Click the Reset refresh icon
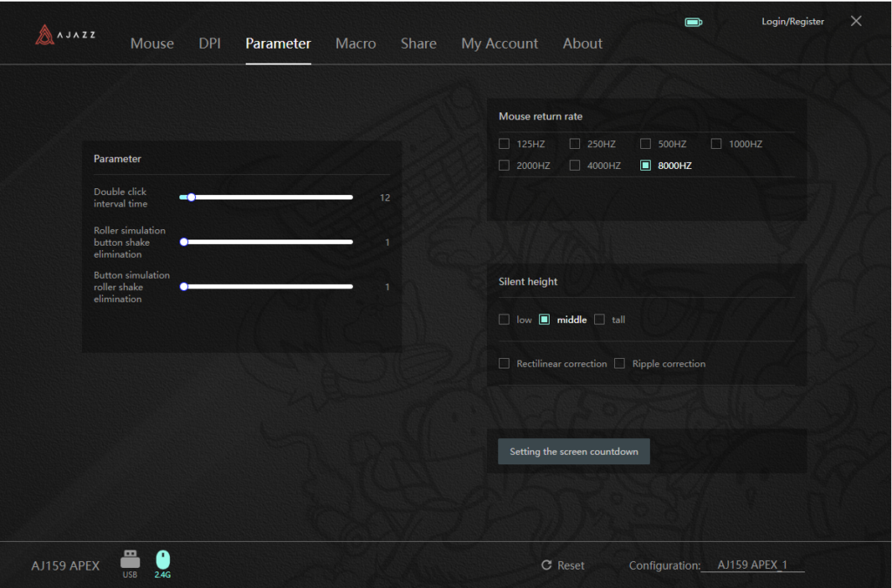The image size is (892, 588). point(547,565)
